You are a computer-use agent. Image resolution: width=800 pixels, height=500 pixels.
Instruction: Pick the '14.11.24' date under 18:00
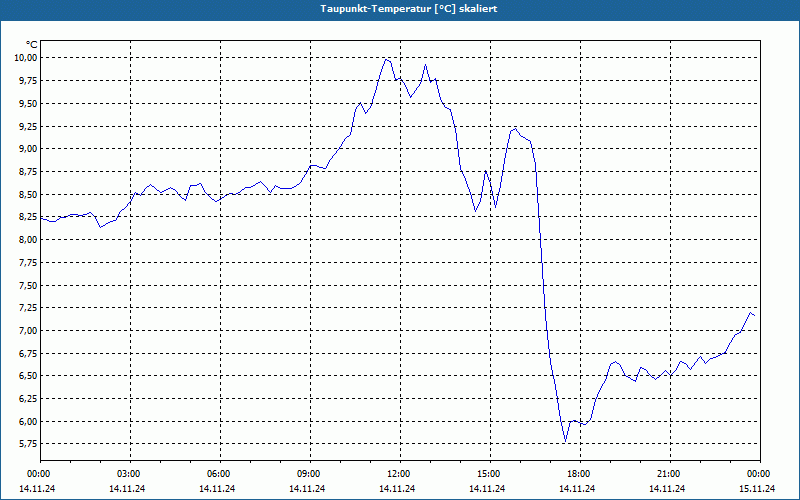577,488
